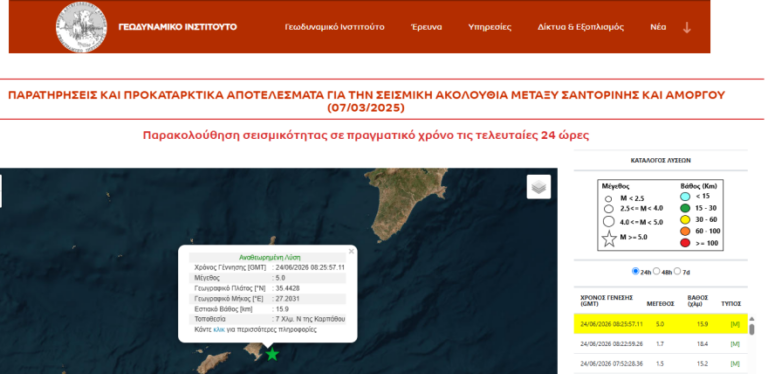Viewport: 768px width, 374px height.
Task: Click the 'M < 2.5' legend circle
Action: [608, 199]
